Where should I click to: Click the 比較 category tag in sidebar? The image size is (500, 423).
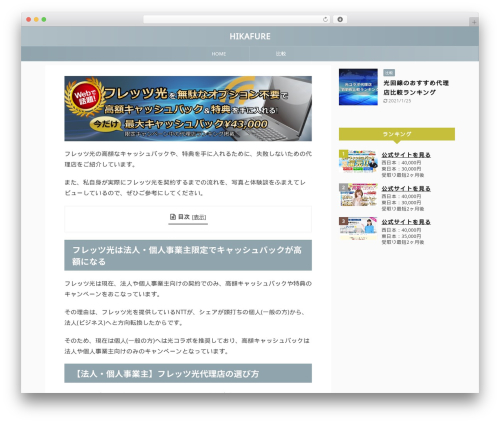389,72
